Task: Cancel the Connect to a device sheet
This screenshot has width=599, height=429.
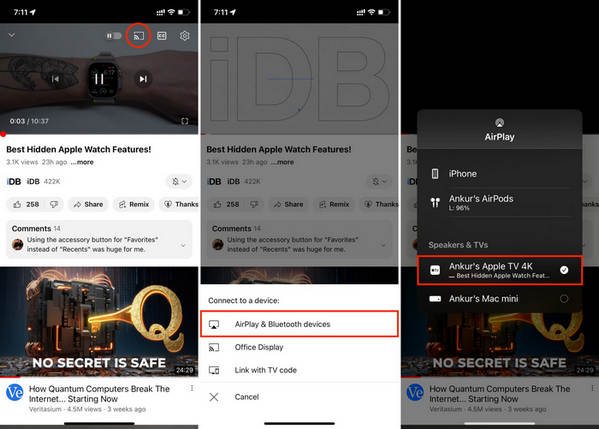Action: pyautogui.click(x=299, y=397)
